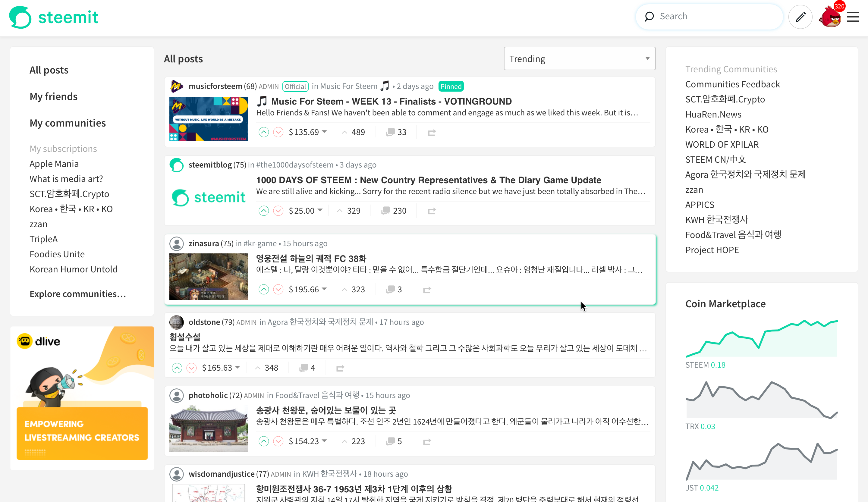Click the Steemit logo in the header

click(x=54, y=17)
